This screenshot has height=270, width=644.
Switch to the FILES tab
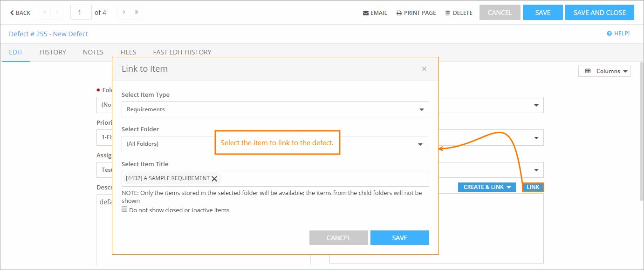(128, 52)
